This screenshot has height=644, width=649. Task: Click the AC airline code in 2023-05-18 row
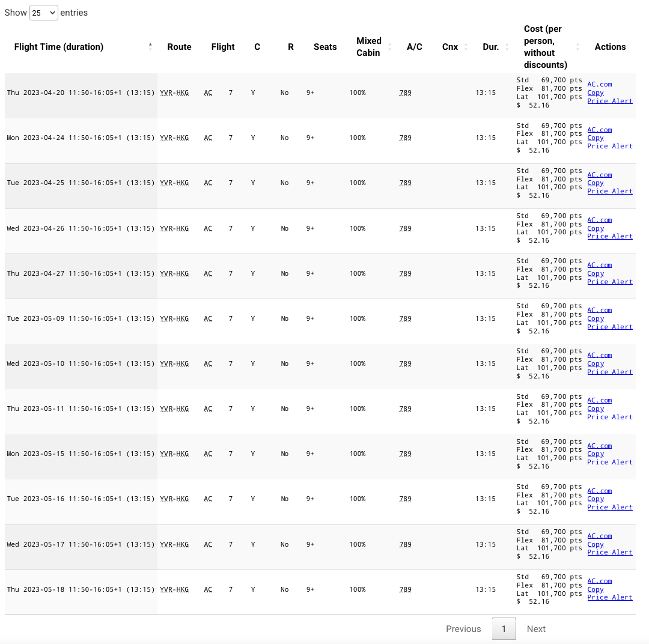(x=208, y=589)
